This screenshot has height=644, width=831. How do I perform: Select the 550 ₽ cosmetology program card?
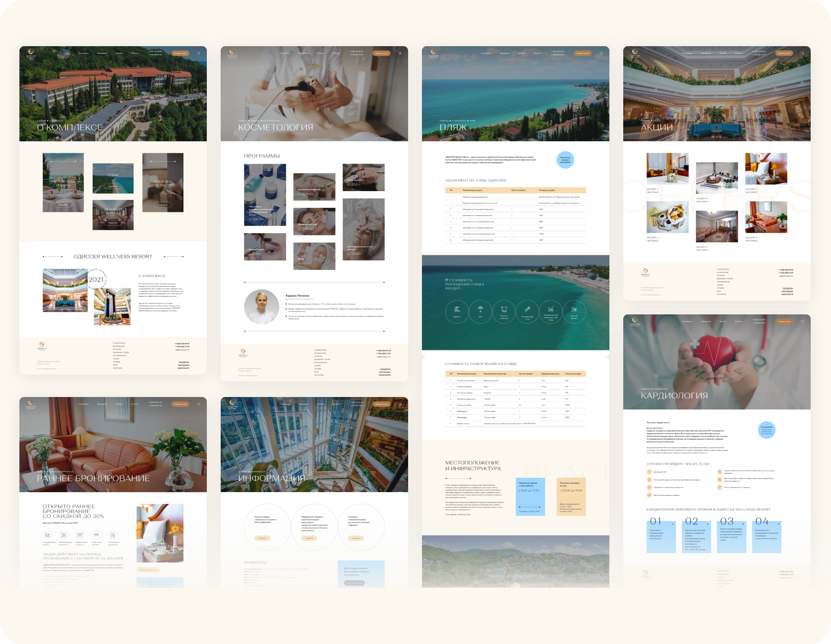[x=363, y=178]
